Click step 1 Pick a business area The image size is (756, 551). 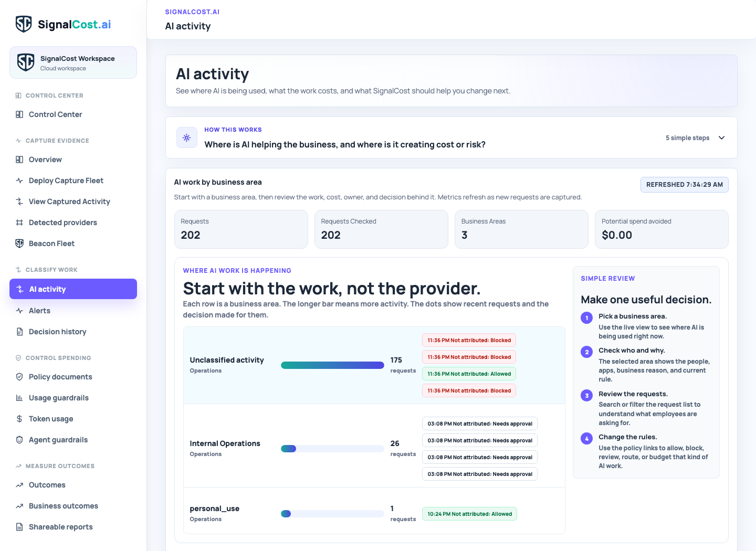click(x=646, y=326)
